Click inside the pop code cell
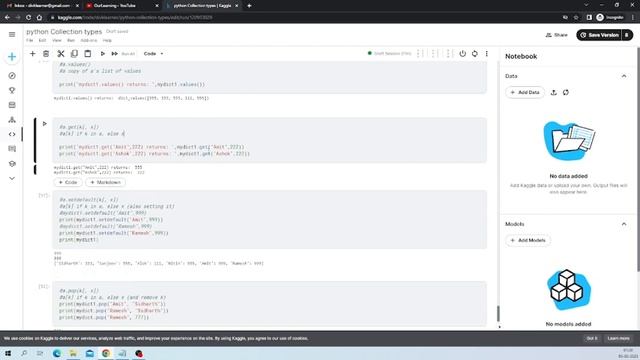The width and height of the screenshot is (640, 360). (269, 304)
